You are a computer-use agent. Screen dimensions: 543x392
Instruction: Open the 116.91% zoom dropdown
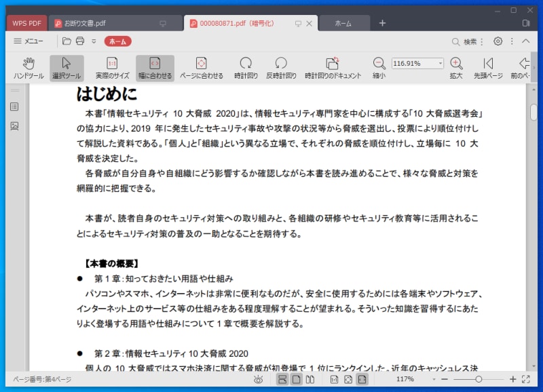pos(440,63)
